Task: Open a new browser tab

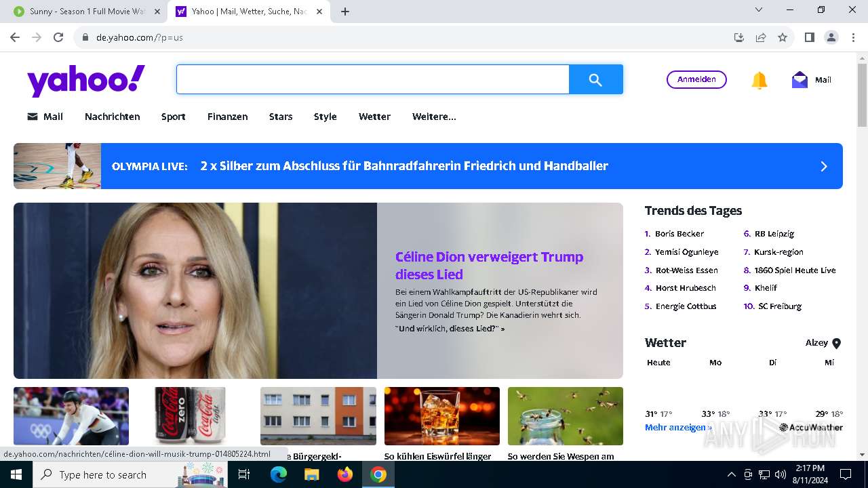Action: (345, 12)
